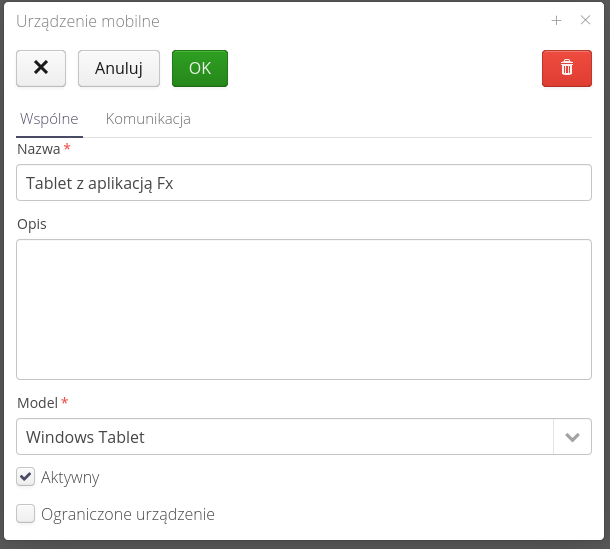Confirm with the green OK button
This screenshot has height=549, width=610.
point(200,68)
